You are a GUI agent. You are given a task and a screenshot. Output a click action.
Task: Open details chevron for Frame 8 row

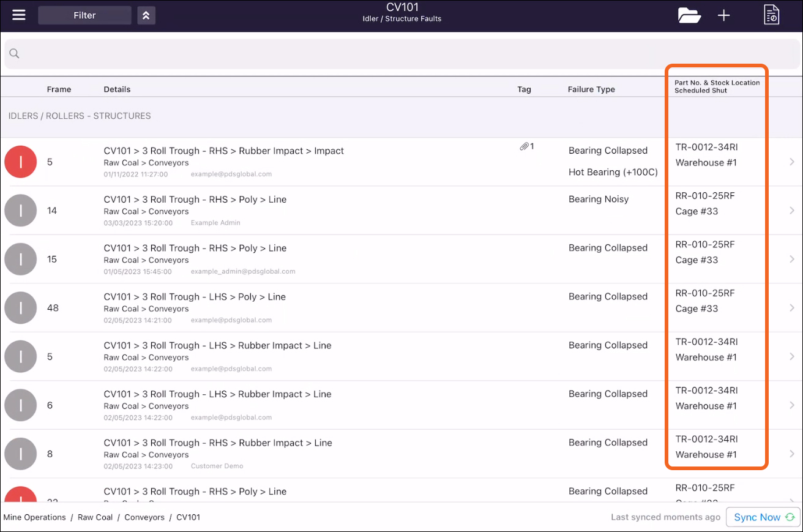coord(792,454)
